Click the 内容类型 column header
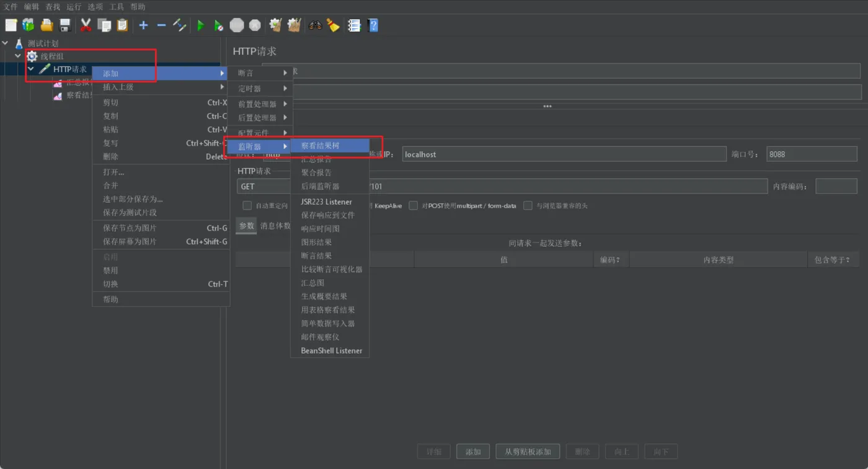This screenshot has width=868, height=469. 718,260
